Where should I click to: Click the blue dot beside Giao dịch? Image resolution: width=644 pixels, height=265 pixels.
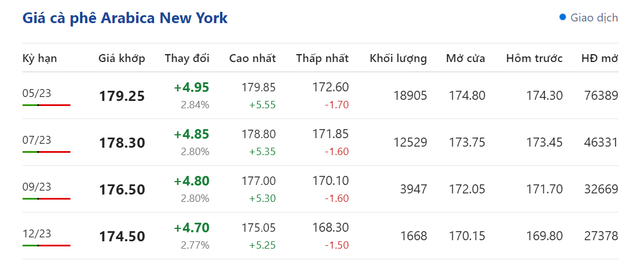coord(562,17)
